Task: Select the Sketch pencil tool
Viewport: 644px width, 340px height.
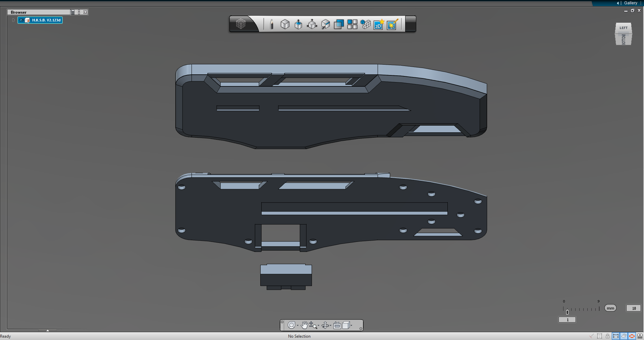Action: point(272,24)
